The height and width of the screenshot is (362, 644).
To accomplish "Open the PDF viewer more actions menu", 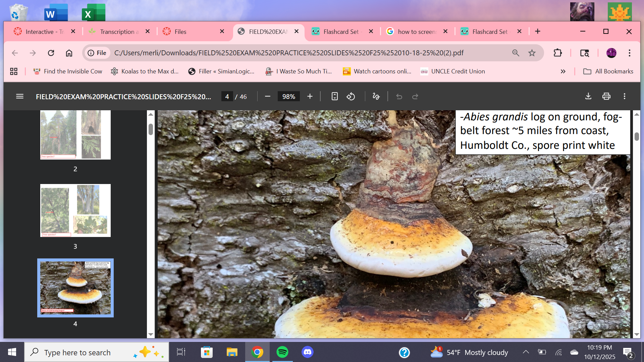I will pyautogui.click(x=624, y=97).
